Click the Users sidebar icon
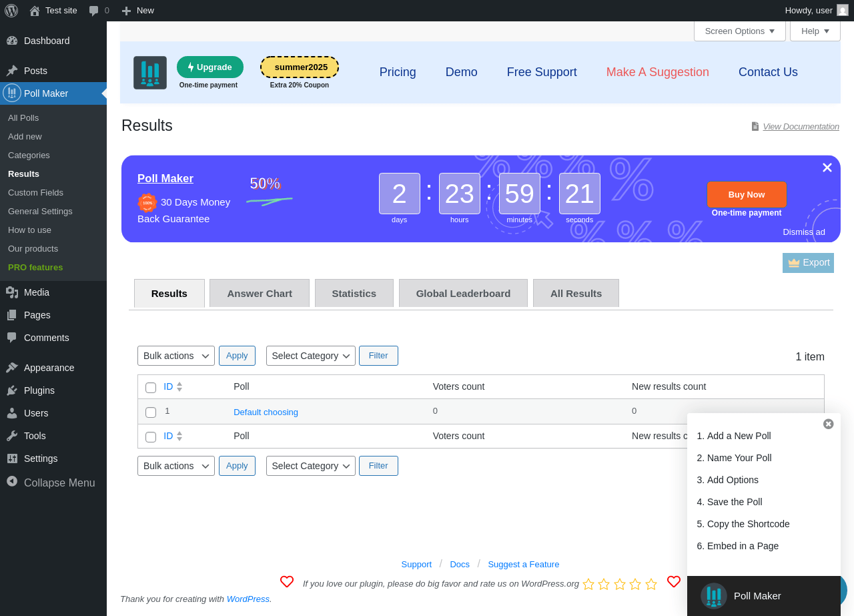This screenshot has height=616, width=854. click(x=12, y=413)
